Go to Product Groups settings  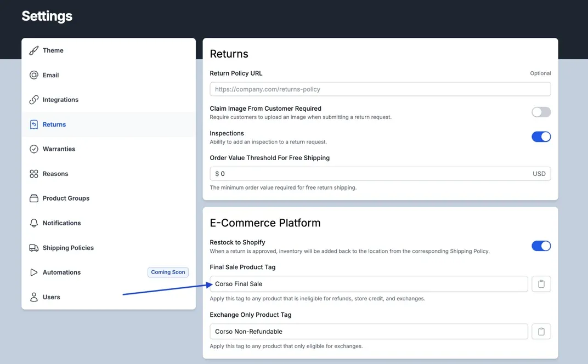66,198
